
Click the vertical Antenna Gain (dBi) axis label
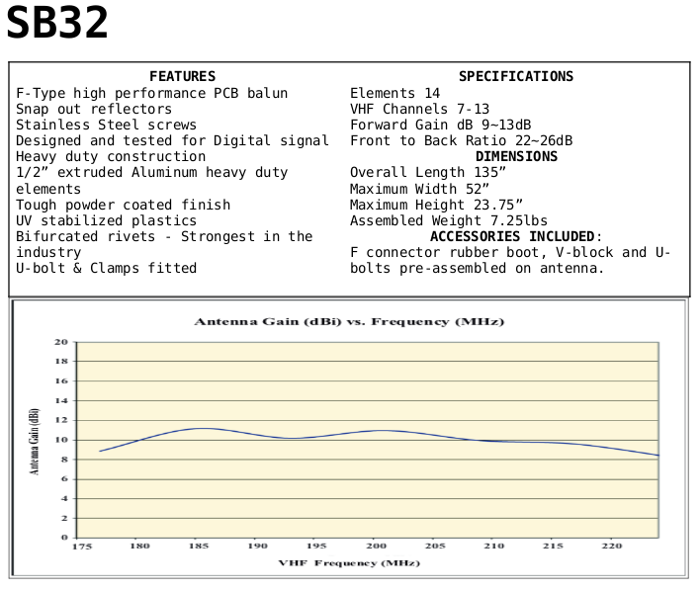35,441
